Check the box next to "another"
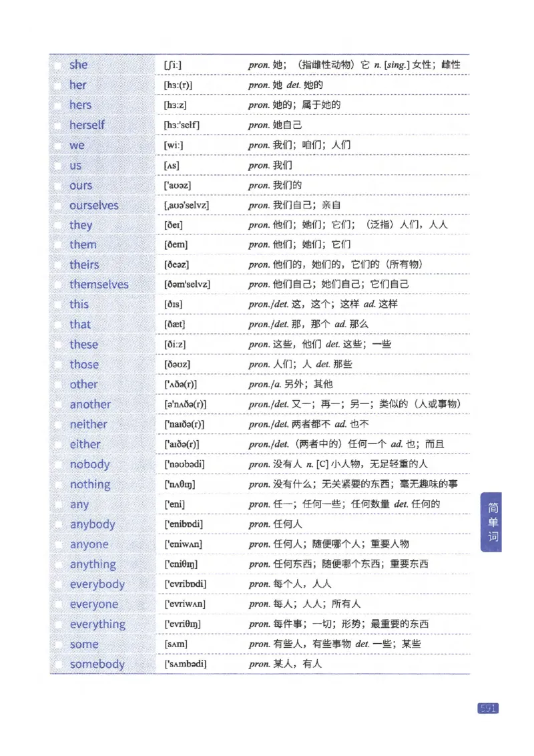This screenshot has height=756, width=534. (58, 405)
